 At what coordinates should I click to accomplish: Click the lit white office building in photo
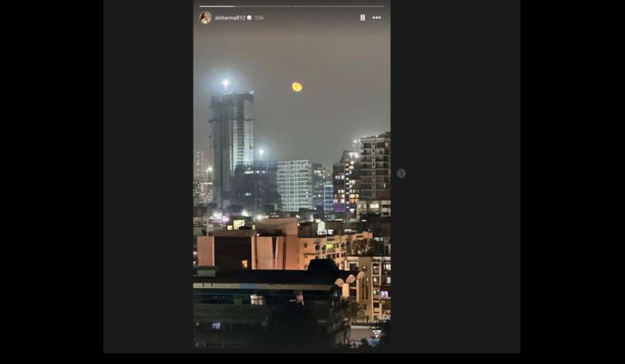pos(295,185)
